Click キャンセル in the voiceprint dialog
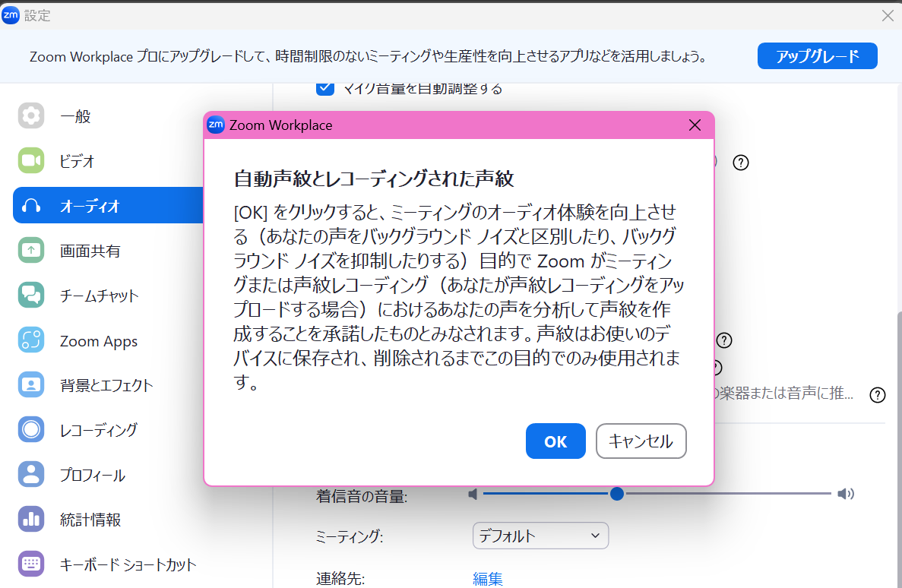Image resolution: width=902 pixels, height=588 pixels. pos(641,441)
